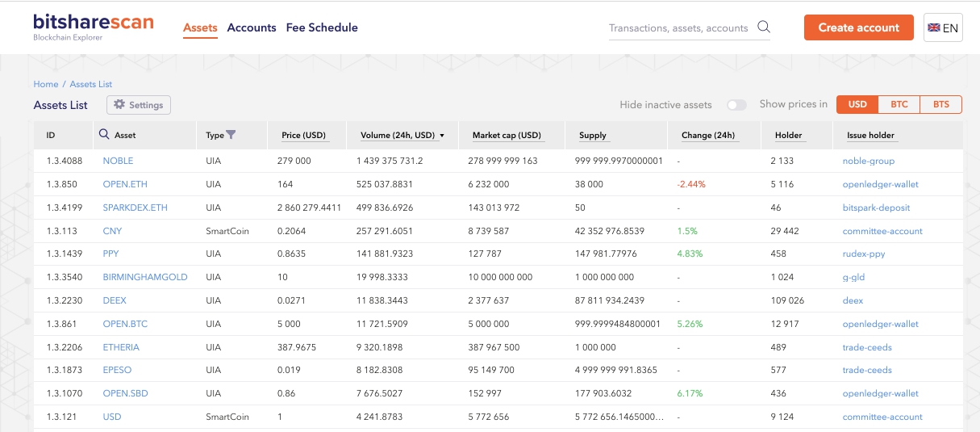This screenshot has width=980, height=432.
Task: Open the Assets tab
Action: point(200,27)
